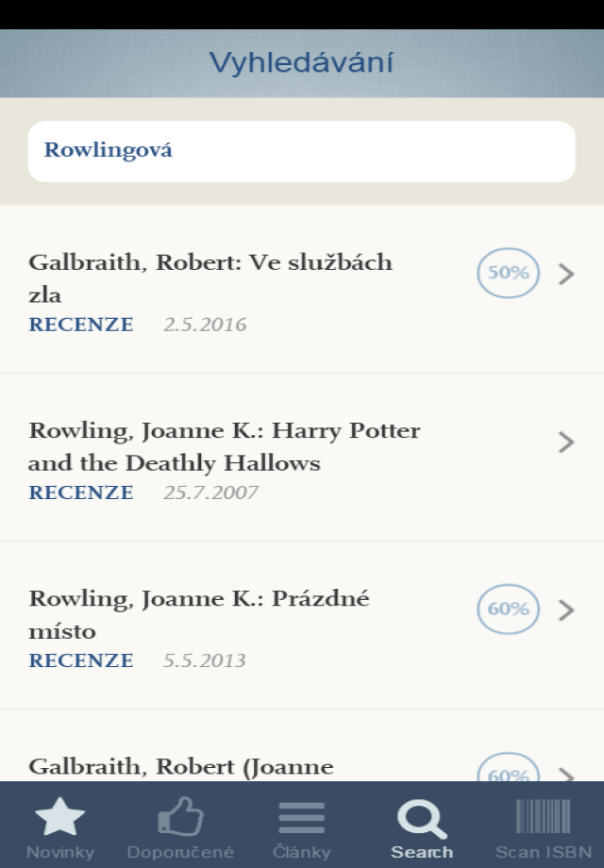Switch to the Novinky tab label

coord(60,852)
